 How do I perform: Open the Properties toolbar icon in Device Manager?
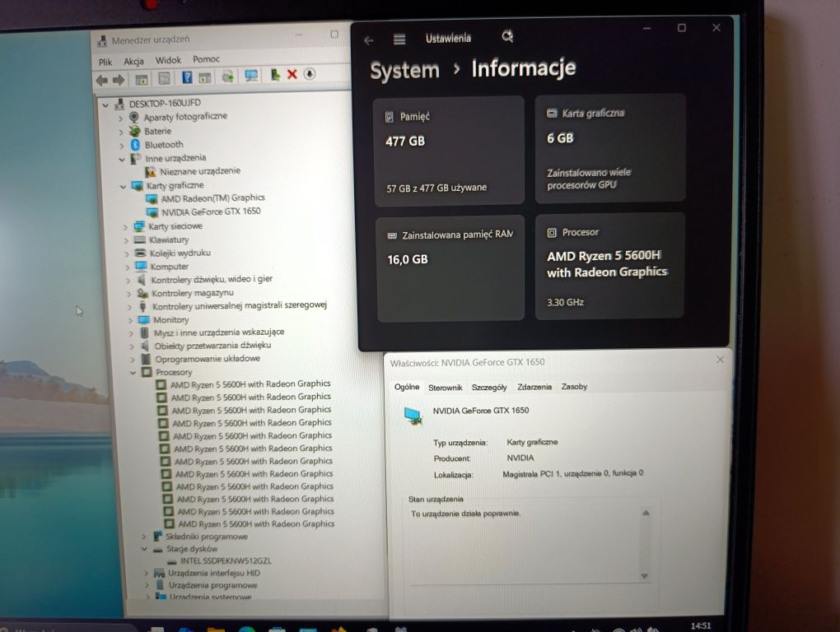tap(165, 79)
